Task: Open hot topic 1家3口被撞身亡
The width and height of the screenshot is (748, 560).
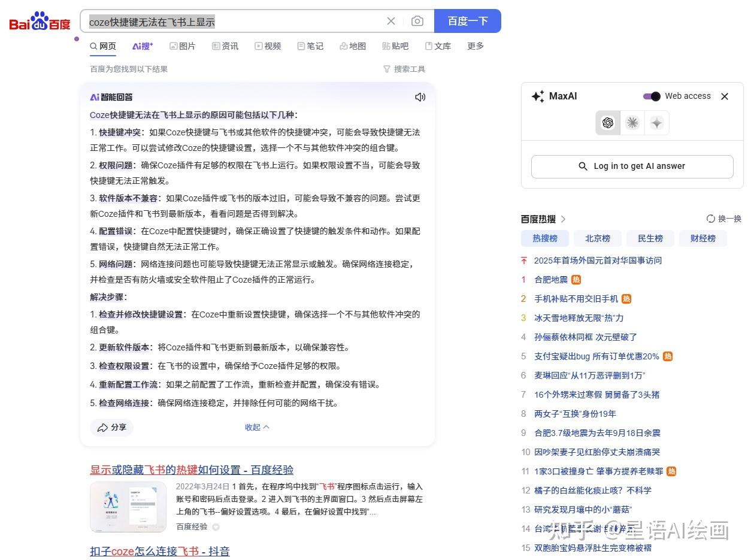Action: (x=599, y=471)
